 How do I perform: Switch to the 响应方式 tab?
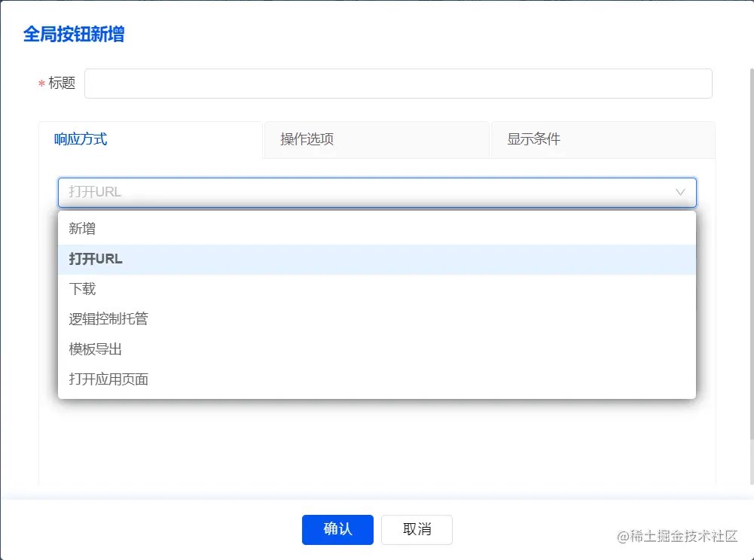point(151,140)
